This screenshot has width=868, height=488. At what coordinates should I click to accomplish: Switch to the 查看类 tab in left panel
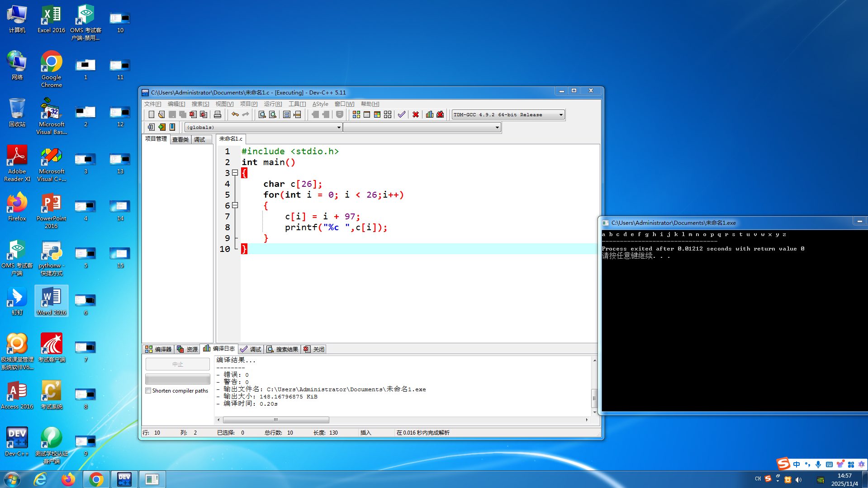click(180, 140)
